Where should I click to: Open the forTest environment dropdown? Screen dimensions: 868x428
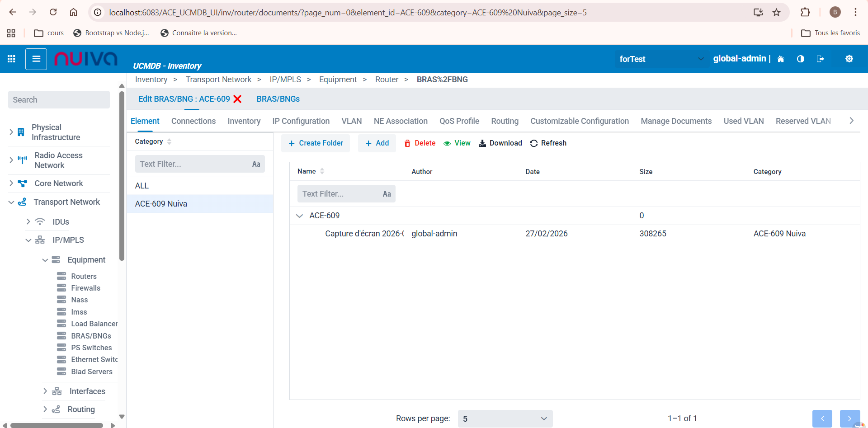pyautogui.click(x=660, y=59)
